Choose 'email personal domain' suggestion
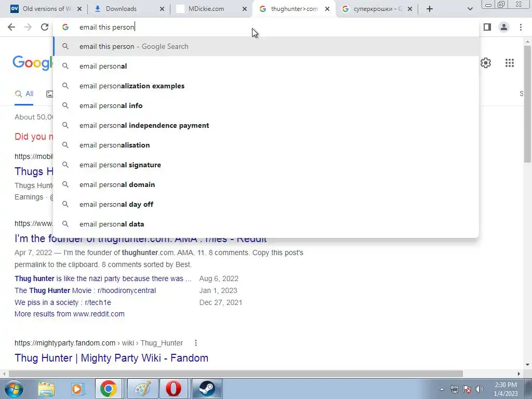 pos(266,184)
